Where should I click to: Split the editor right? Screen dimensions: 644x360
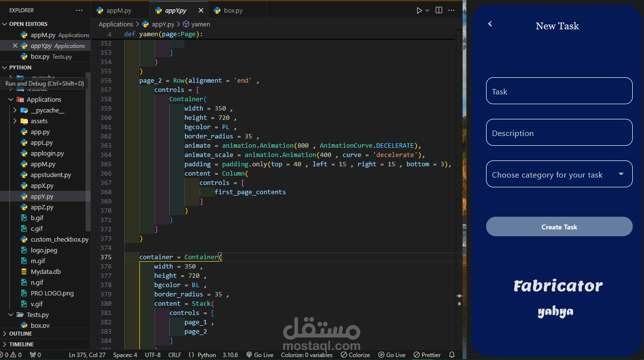(x=439, y=10)
